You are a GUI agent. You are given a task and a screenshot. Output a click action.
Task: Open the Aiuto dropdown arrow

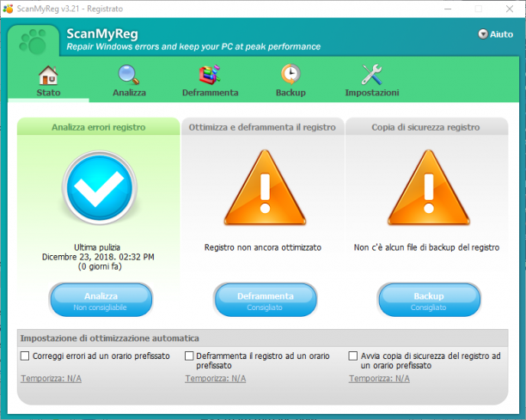click(483, 34)
